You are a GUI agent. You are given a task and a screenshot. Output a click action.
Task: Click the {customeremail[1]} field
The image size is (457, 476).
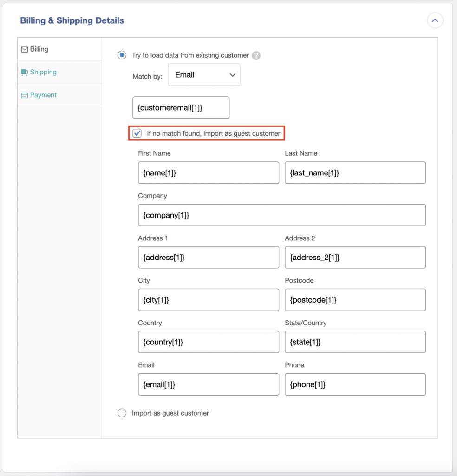click(x=181, y=107)
